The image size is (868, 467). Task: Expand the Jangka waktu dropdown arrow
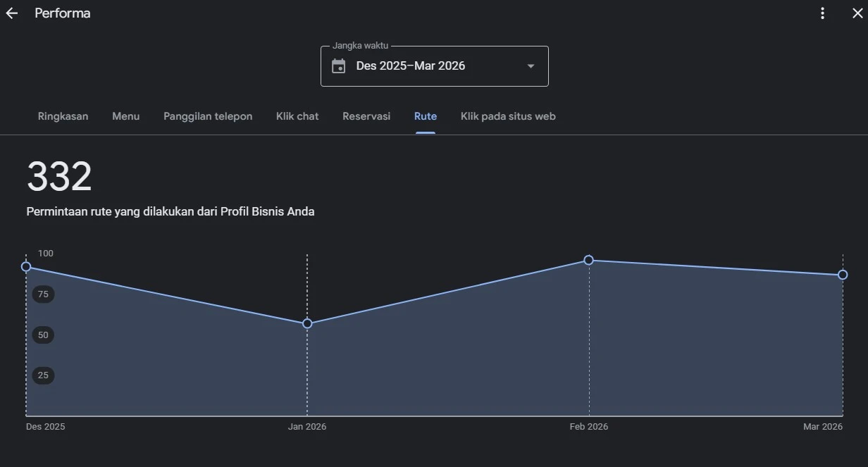(x=531, y=66)
